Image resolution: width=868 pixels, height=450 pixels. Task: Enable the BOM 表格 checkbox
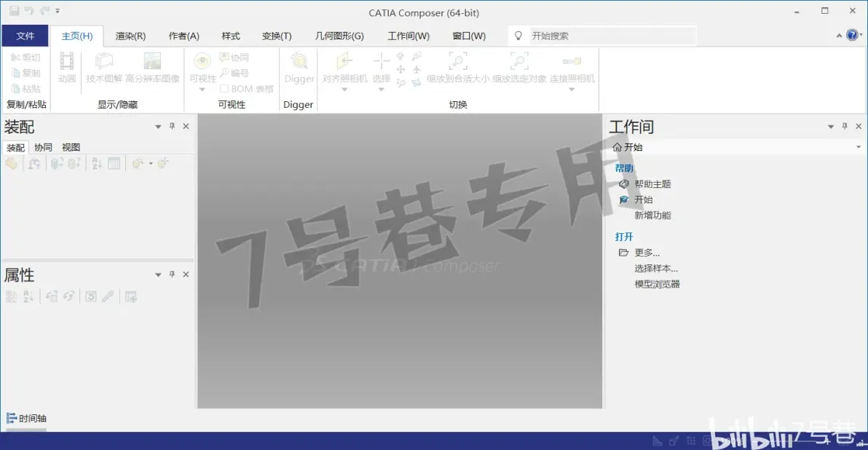point(224,89)
